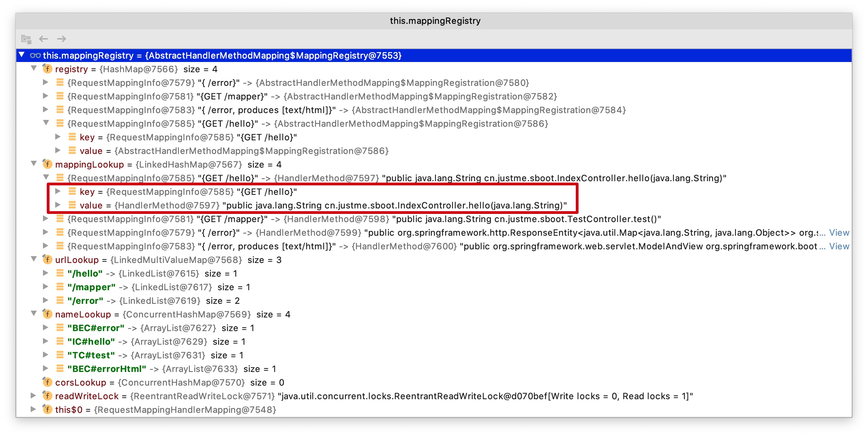The image size is (868, 436).
Task: Collapse HandlerMethod@7597 "{GET /hello}" mappingLookup entry
Action: coord(46,177)
